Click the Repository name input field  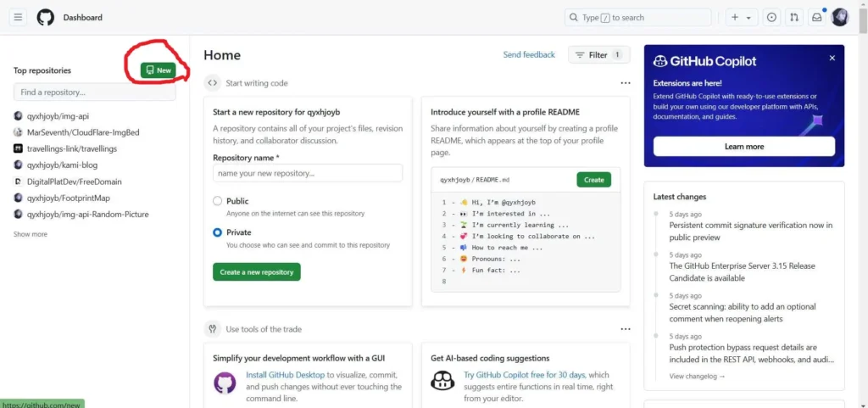click(308, 173)
